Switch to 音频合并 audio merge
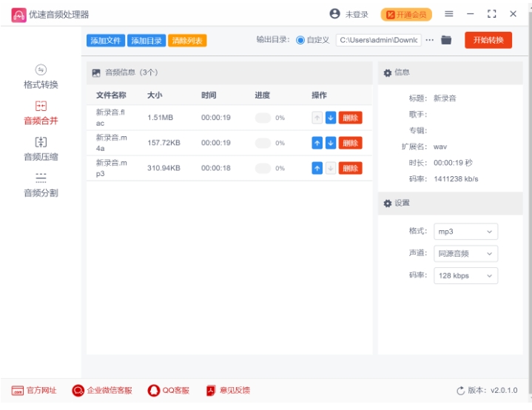 pos(41,113)
